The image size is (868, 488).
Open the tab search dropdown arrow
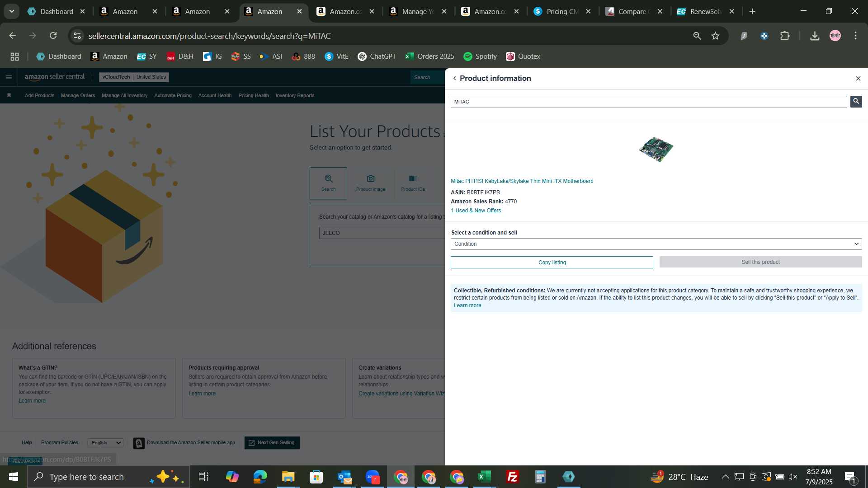(x=12, y=11)
